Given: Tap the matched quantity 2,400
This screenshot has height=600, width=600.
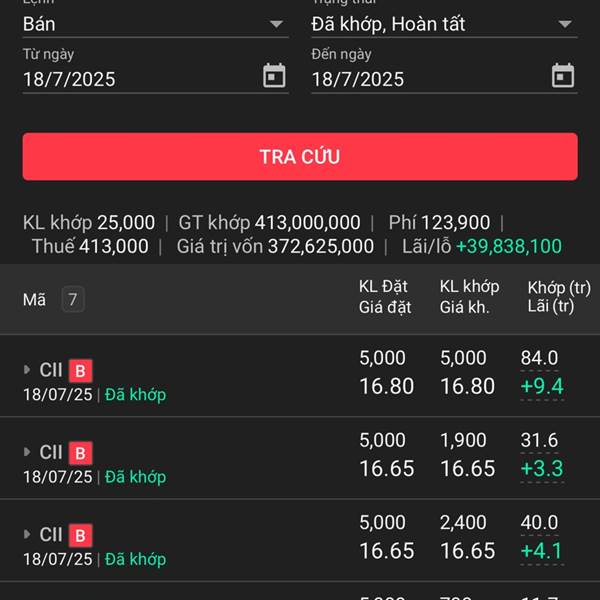Looking at the screenshot, I should point(463,522).
